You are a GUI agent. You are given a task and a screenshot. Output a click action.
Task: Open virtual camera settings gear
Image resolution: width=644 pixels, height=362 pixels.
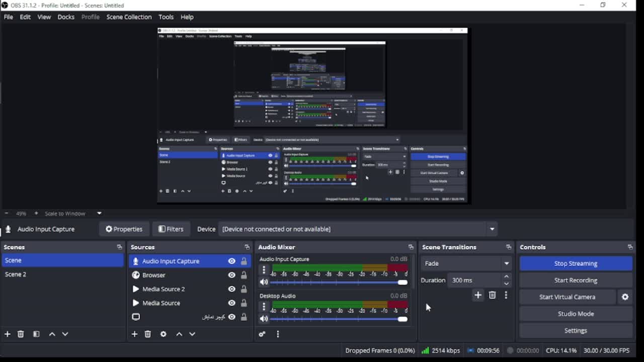coord(625,297)
